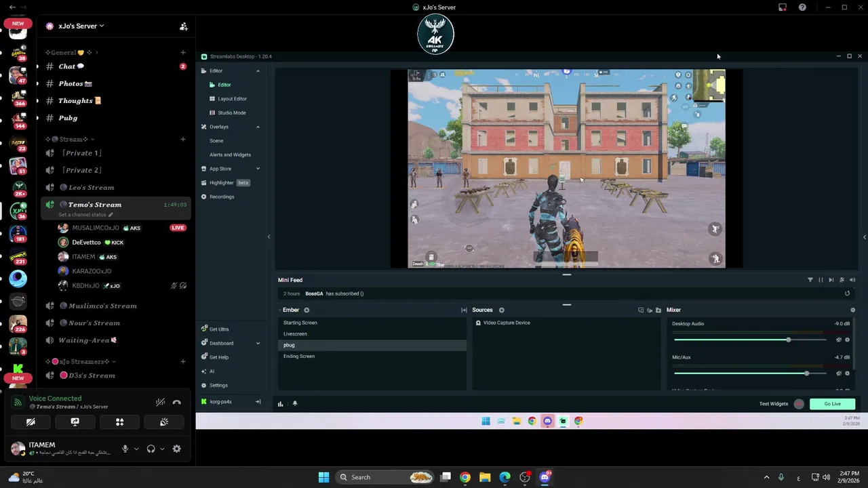
Task: Click the Go Live button
Action: [832, 404]
